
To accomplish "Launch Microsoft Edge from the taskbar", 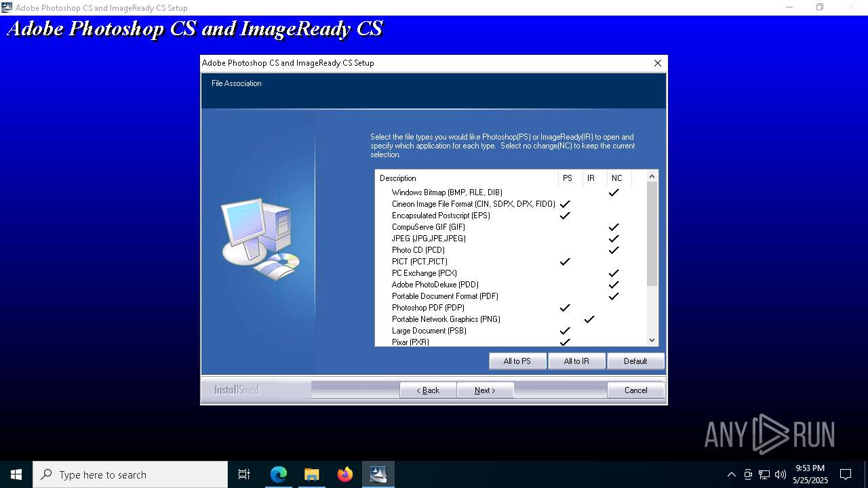I will (x=279, y=474).
